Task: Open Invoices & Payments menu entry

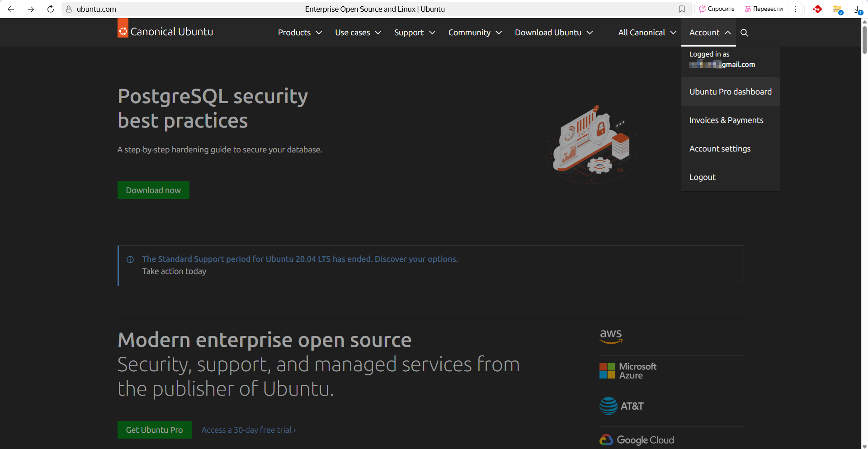Action: pyautogui.click(x=726, y=120)
